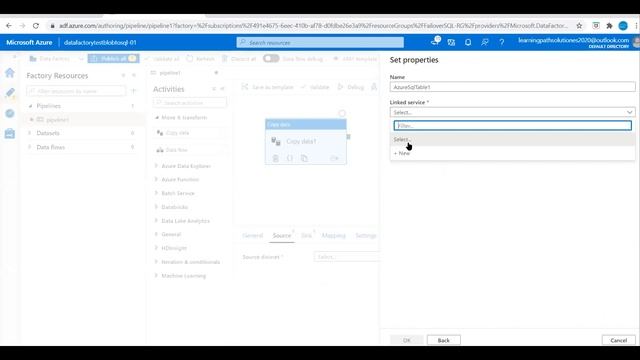Clone the Copy data1 activity with copy icon

pyautogui.click(x=304, y=158)
